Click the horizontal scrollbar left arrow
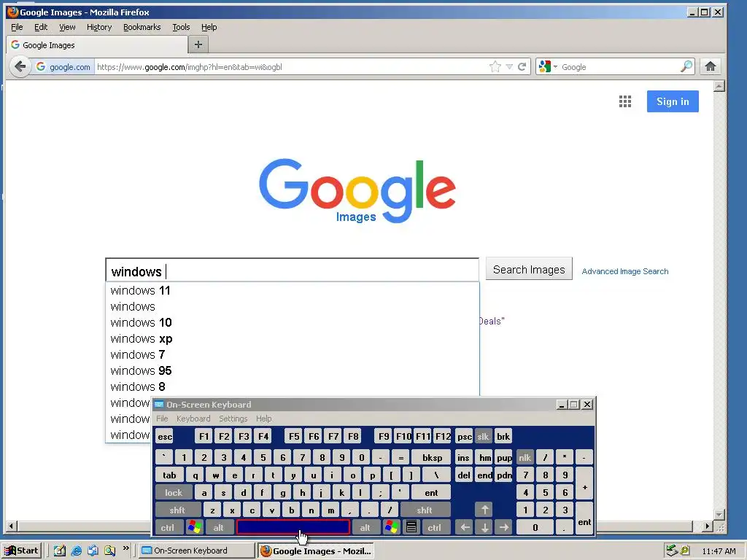This screenshot has width=747, height=560. click(x=12, y=526)
